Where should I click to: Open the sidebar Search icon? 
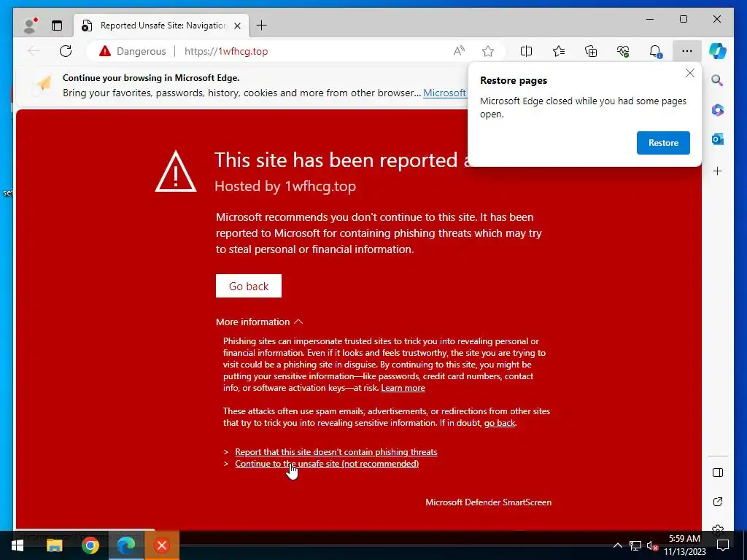(718, 80)
